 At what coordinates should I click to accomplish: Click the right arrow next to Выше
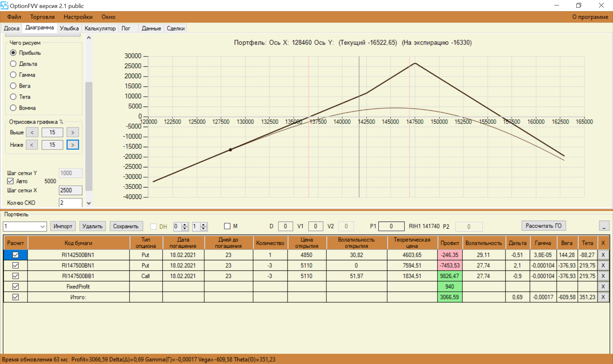[72, 132]
